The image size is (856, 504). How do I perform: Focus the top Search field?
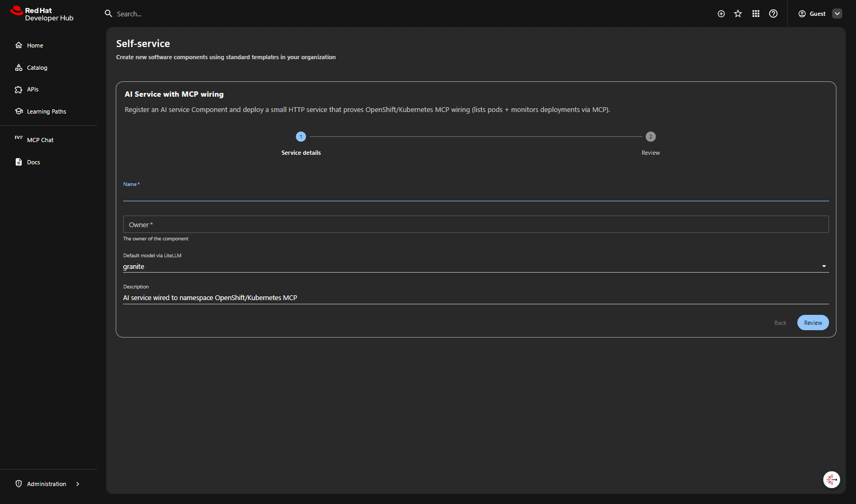tap(129, 14)
